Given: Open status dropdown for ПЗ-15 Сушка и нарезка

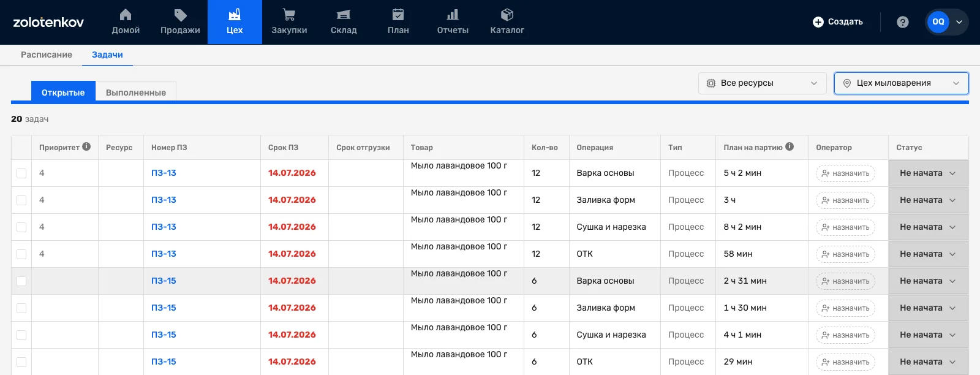Looking at the screenshot, I should coord(928,335).
